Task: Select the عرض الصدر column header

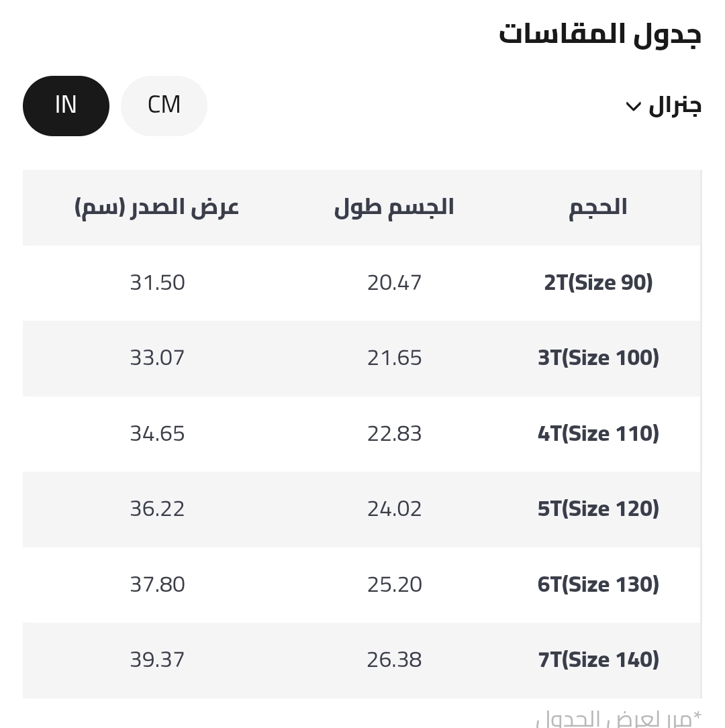Action: point(157,207)
